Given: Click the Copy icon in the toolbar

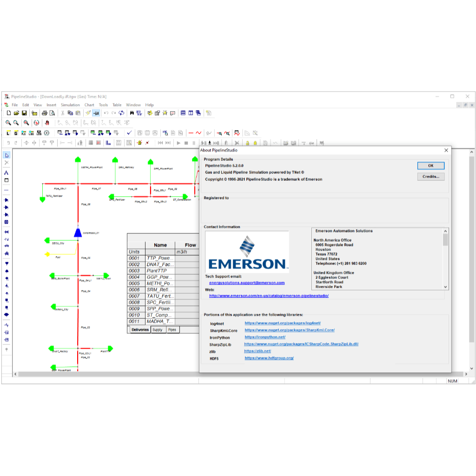Looking at the screenshot, I should (x=70, y=113).
